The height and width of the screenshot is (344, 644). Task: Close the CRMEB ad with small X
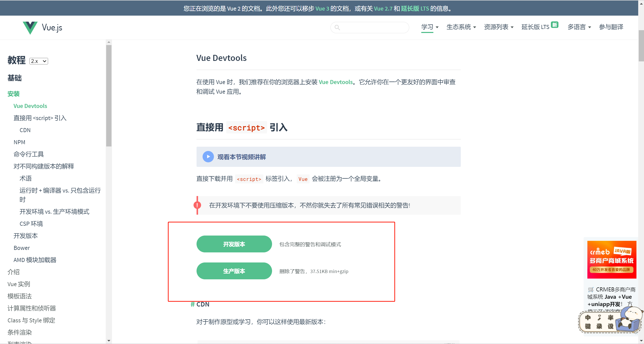[636, 333]
